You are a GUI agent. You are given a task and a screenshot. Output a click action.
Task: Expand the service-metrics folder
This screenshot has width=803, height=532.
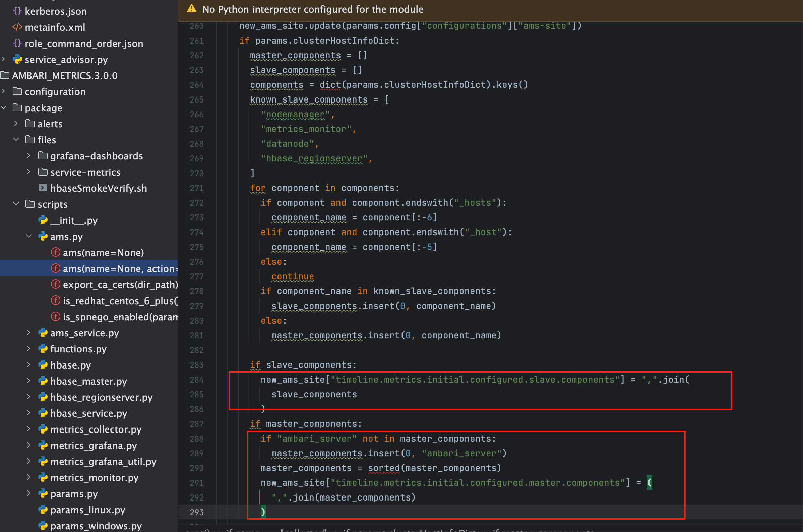pyautogui.click(x=29, y=172)
